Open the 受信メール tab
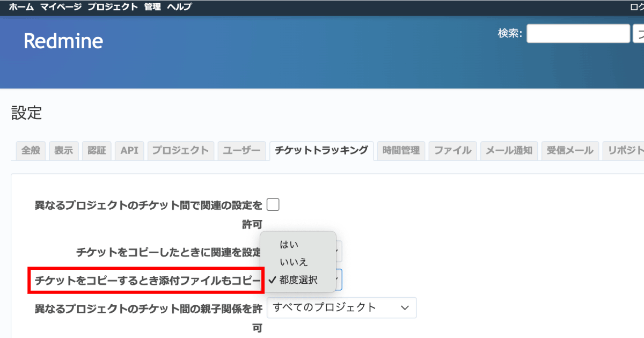This screenshot has width=644, height=338. tap(570, 151)
